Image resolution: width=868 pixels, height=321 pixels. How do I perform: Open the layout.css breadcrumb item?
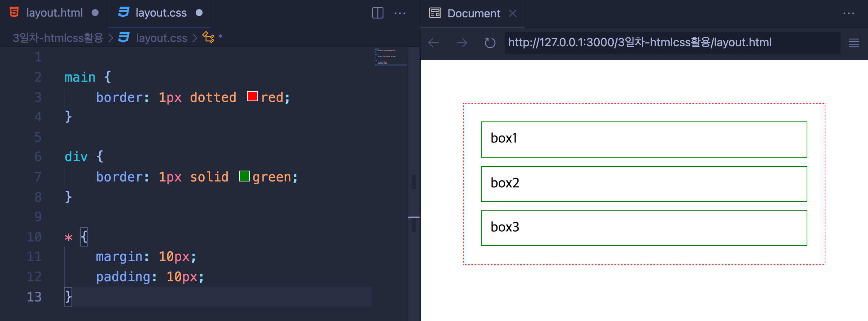click(x=162, y=38)
